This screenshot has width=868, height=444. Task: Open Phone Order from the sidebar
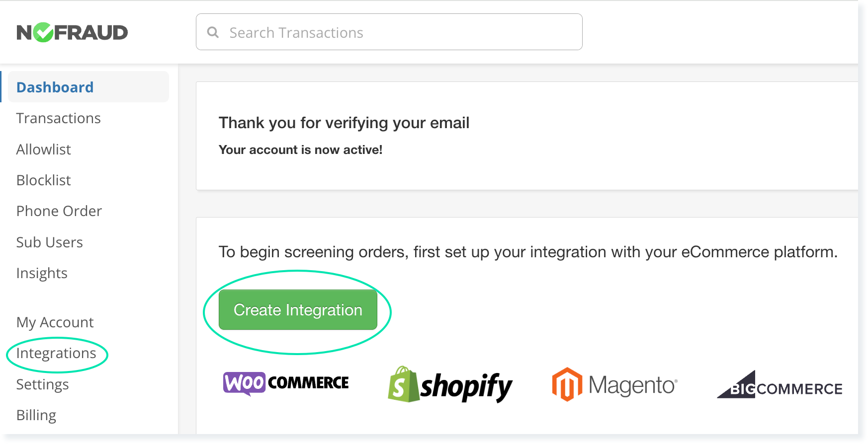[59, 211]
